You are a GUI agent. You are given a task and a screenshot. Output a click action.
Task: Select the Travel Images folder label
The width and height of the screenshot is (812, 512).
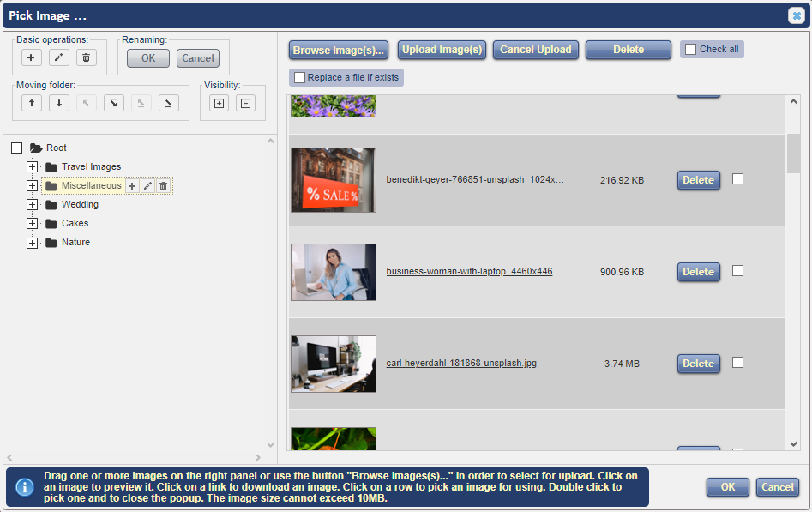91,166
